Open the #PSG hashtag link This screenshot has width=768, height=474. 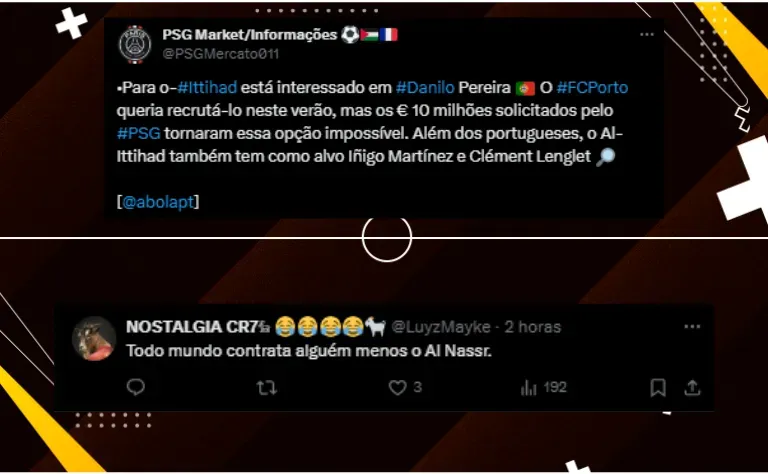click(139, 133)
